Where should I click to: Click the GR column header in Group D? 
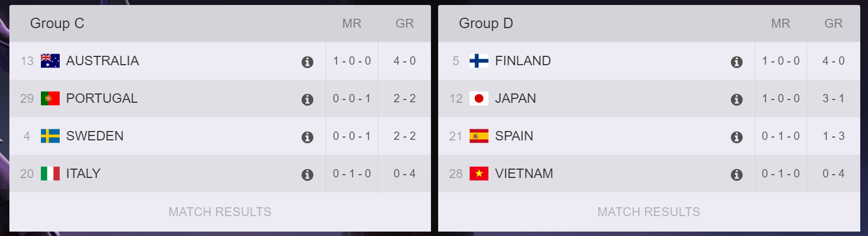click(834, 23)
